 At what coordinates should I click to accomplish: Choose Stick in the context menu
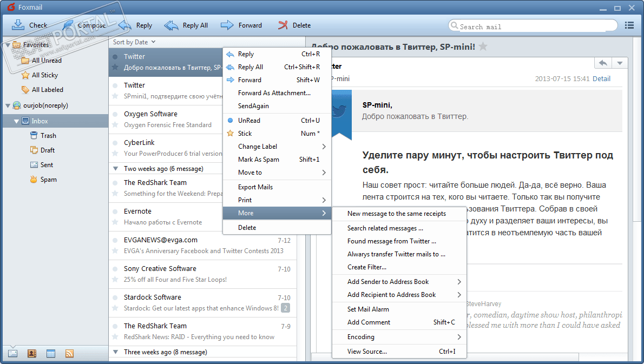point(277,134)
